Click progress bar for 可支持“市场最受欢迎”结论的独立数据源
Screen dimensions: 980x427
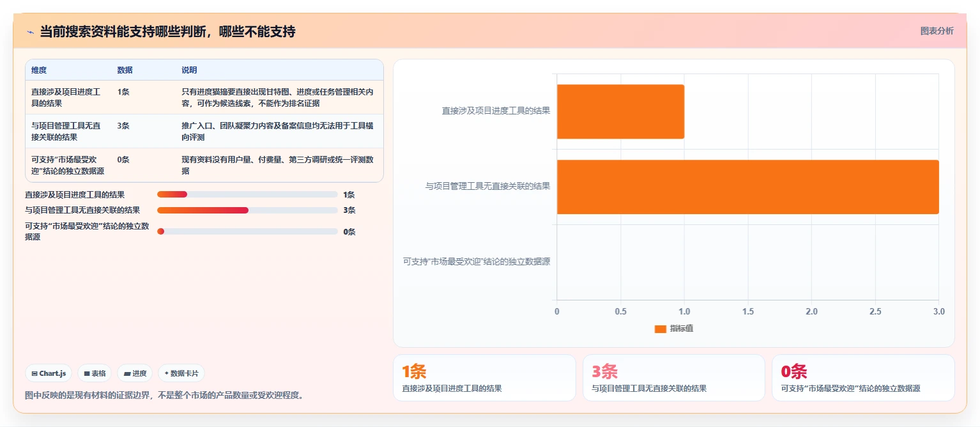247,231
